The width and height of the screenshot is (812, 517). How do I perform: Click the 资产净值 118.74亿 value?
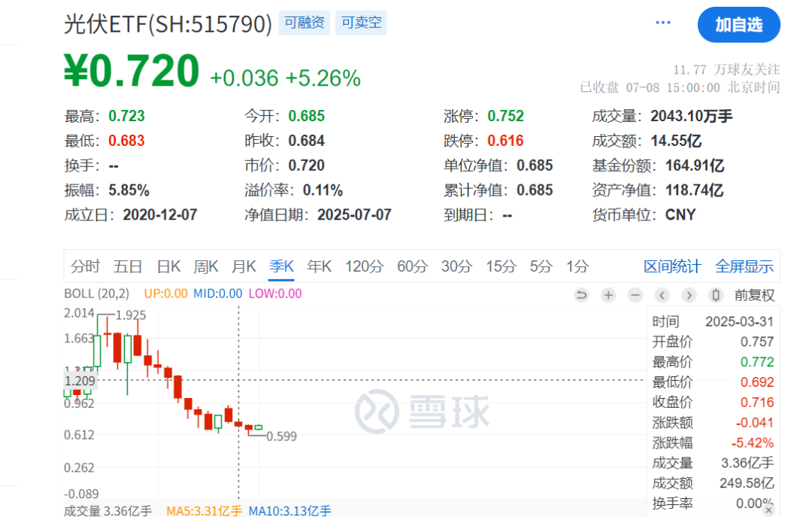pyautogui.click(x=694, y=190)
